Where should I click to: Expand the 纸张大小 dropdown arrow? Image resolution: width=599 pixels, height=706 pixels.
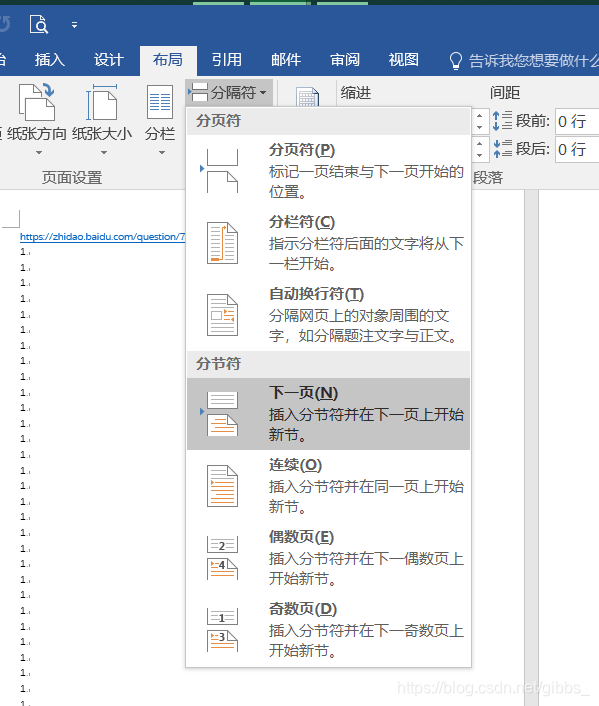point(104,153)
